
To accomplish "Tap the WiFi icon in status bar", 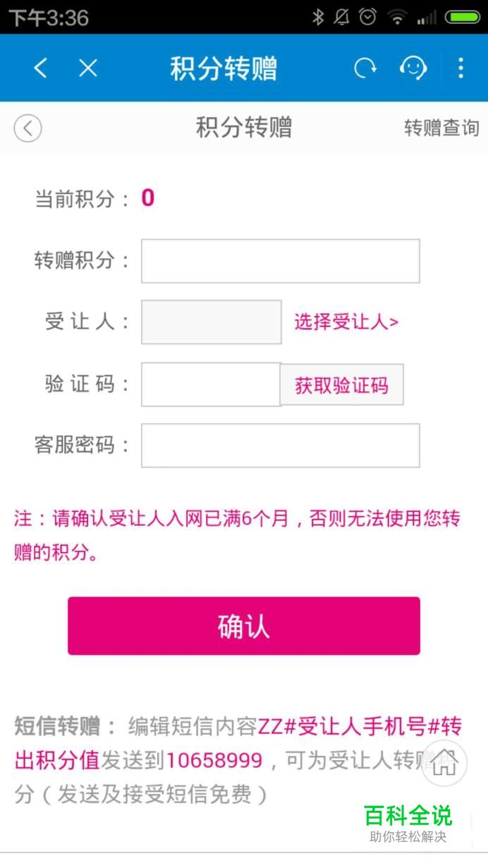I will point(398,17).
